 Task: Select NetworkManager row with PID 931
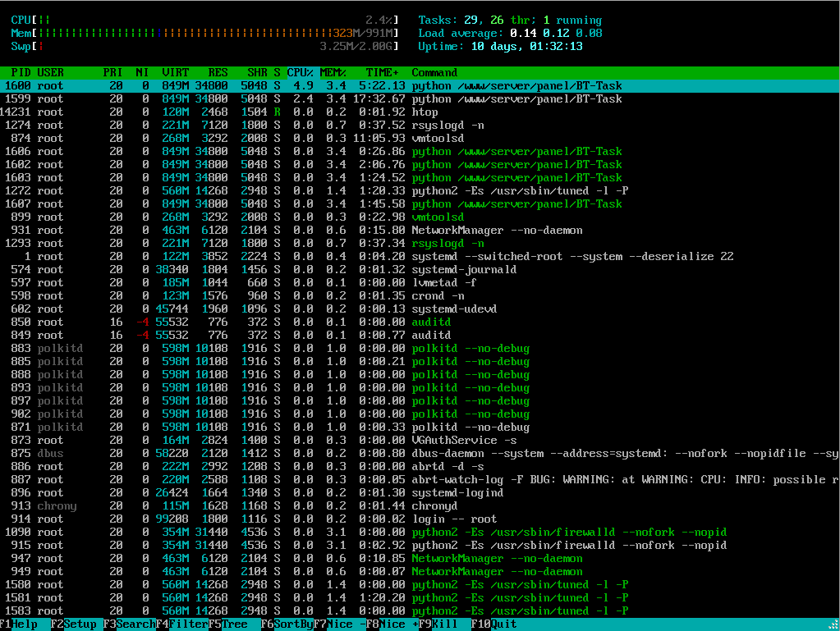[420, 230]
